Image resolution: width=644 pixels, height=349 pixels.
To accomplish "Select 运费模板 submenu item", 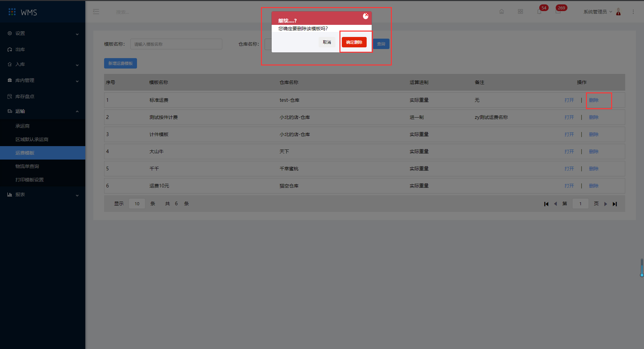I will click(x=43, y=153).
